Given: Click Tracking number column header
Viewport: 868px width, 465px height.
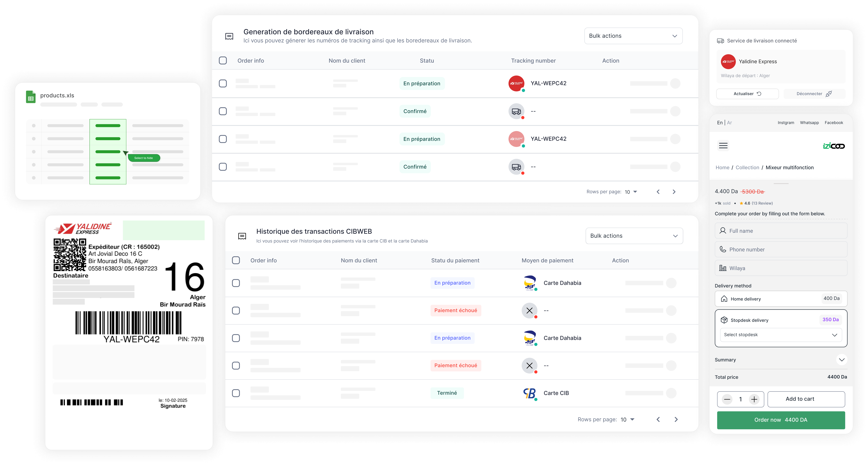Looking at the screenshot, I should [x=533, y=61].
